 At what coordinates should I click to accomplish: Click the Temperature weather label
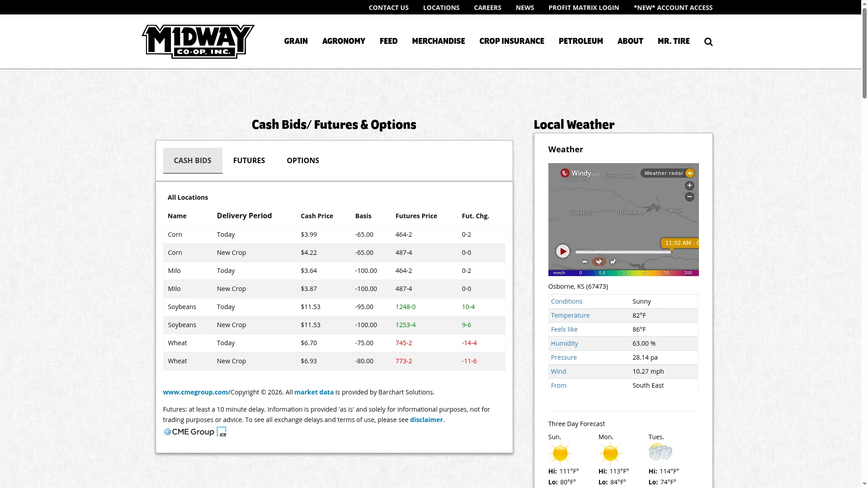pyautogui.click(x=570, y=315)
